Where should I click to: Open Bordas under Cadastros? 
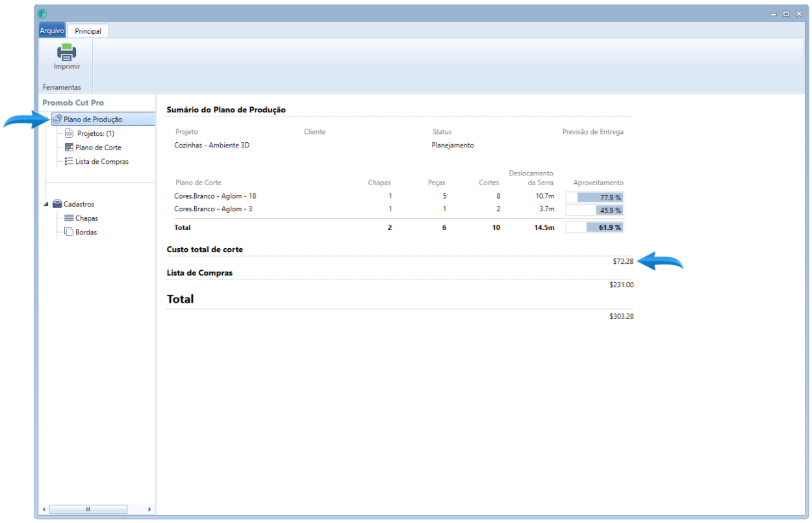point(86,232)
